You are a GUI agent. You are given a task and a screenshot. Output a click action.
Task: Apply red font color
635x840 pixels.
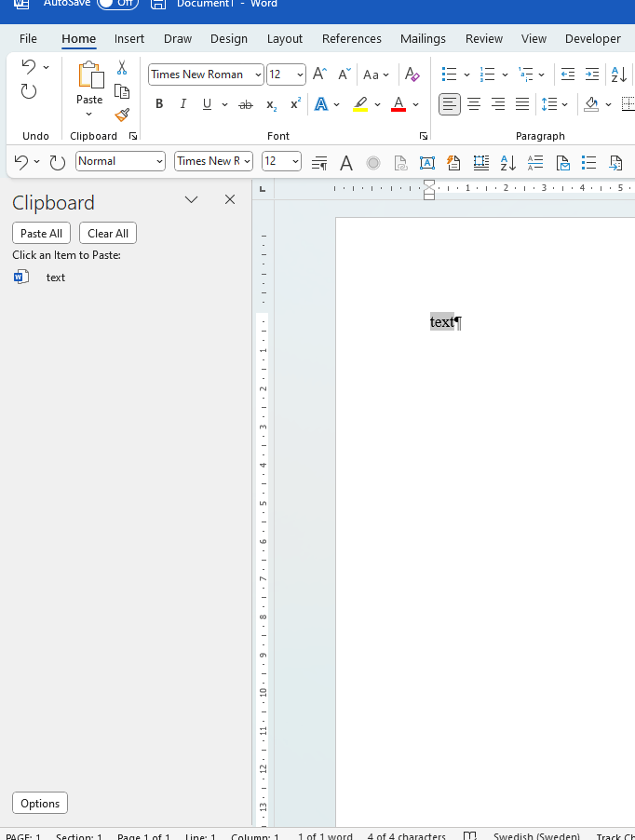tap(399, 104)
